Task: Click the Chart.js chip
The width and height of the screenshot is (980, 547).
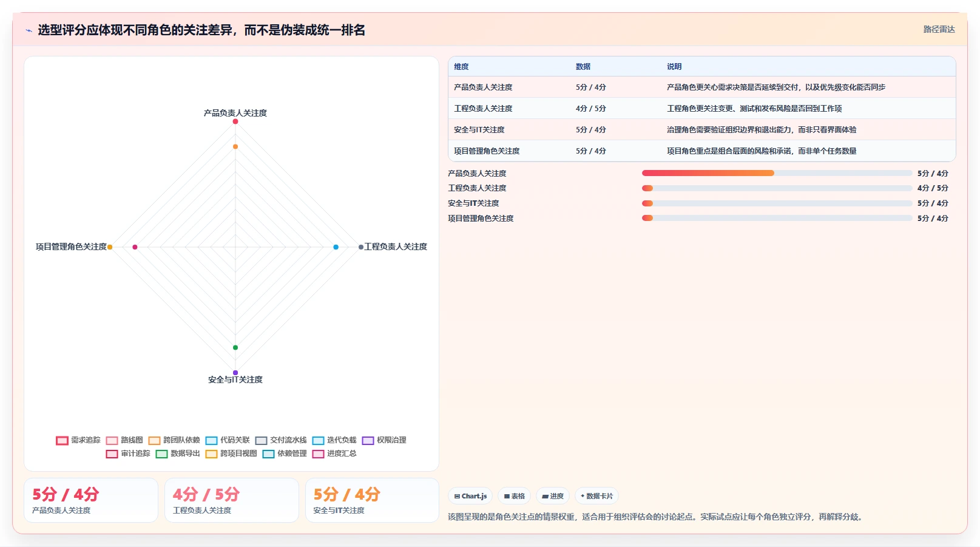Action: point(470,496)
